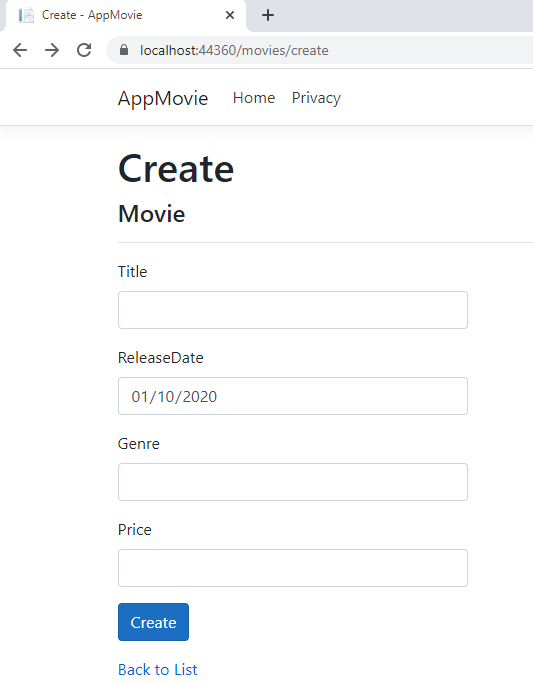Click into the Title text field

pos(293,310)
